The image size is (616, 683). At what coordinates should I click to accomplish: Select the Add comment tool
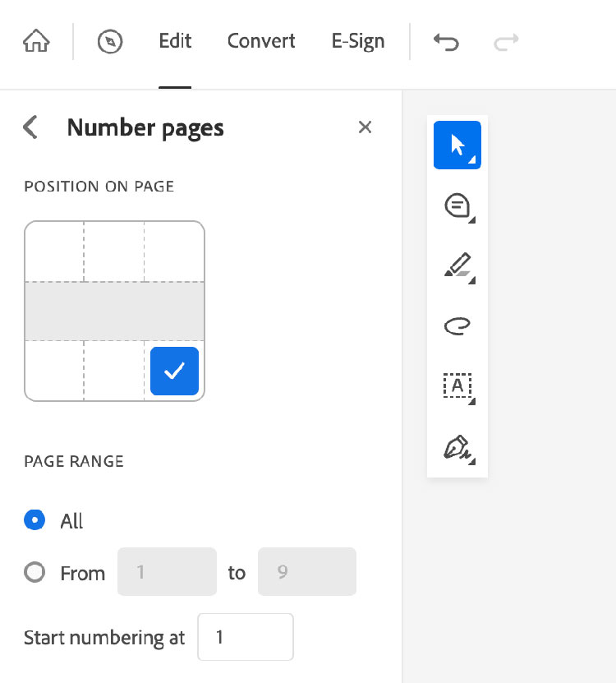(457, 205)
